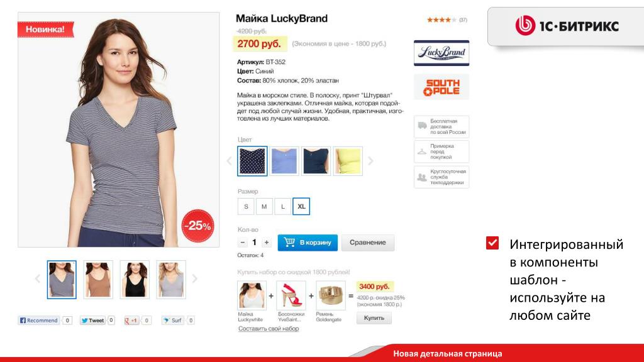The width and height of the screenshot is (644, 362).
Task: Increase quantity with plus button
Action: coord(267,243)
